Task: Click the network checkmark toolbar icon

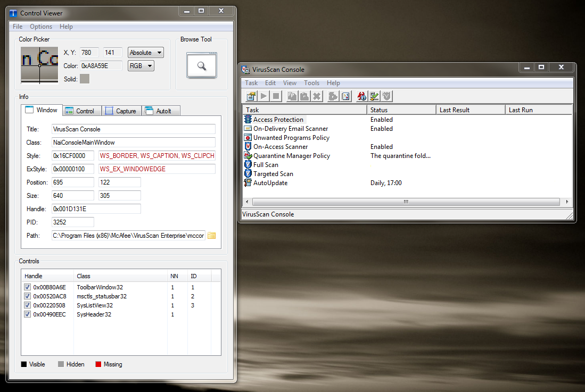Action: 374,96
